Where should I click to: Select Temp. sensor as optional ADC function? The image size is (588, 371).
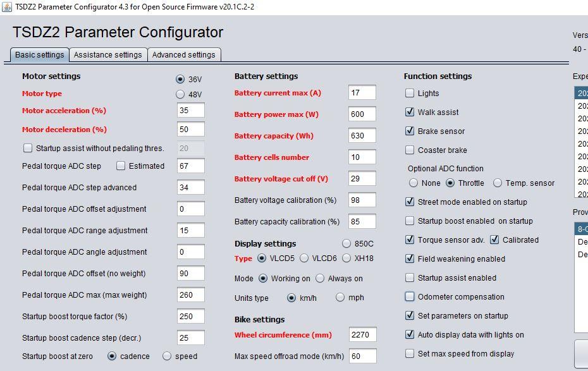pyautogui.click(x=498, y=183)
